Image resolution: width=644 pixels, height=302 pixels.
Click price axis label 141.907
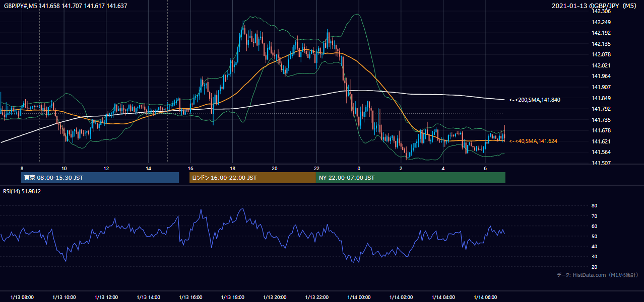601,87
